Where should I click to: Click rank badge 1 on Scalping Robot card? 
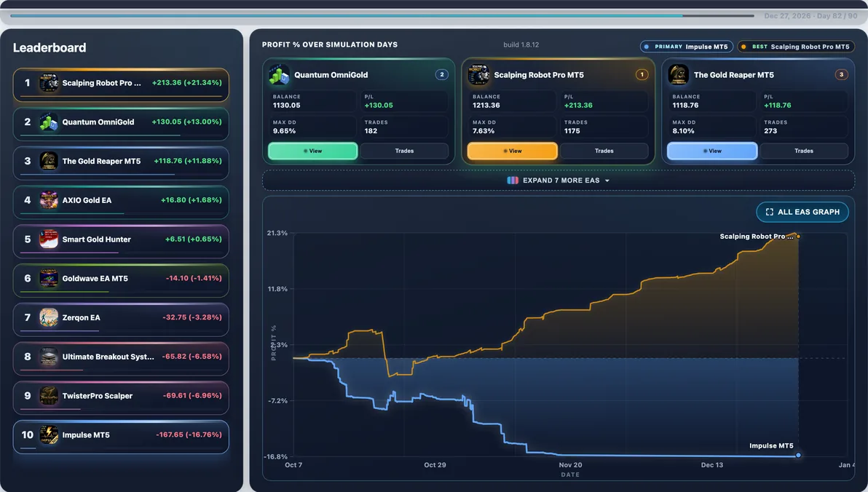point(642,75)
